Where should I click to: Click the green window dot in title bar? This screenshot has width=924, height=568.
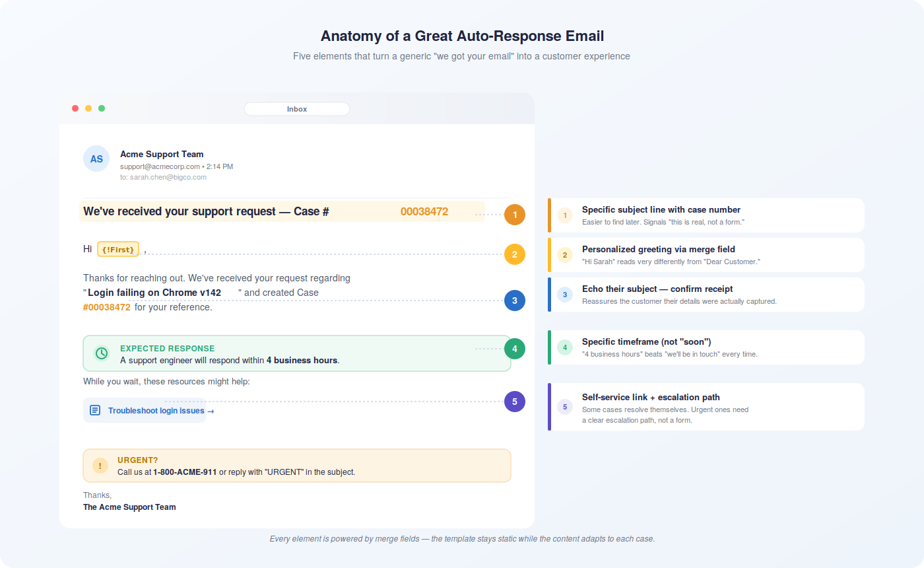pos(102,108)
